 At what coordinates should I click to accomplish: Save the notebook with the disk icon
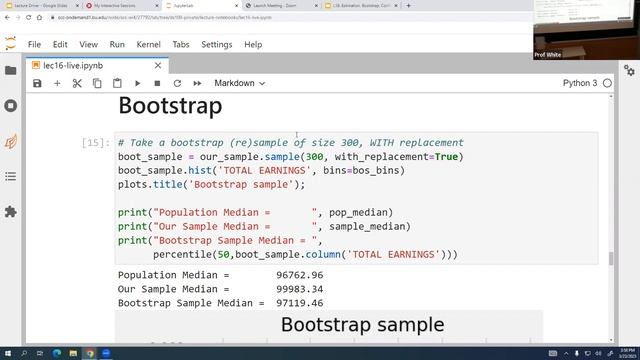tap(37, 83)
